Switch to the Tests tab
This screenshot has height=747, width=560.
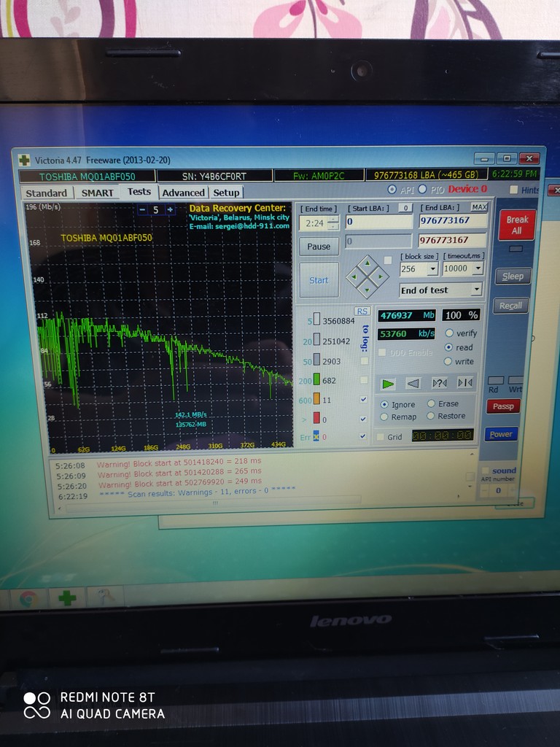point(139,192)
